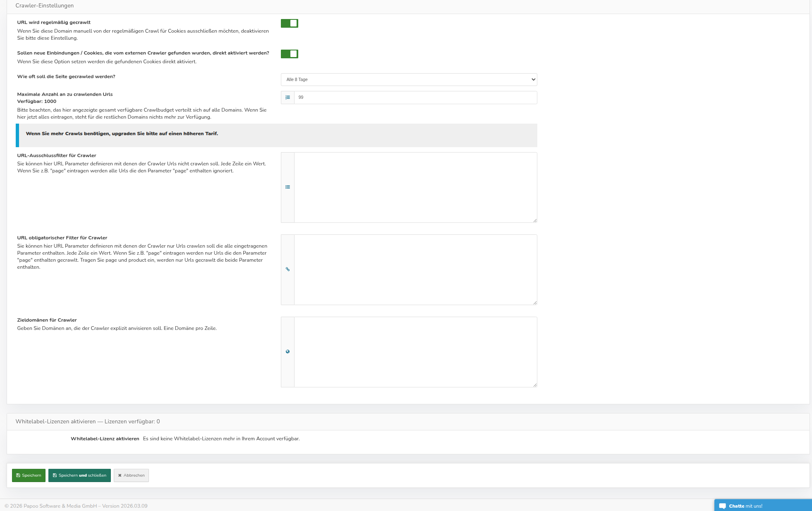Screen dimensions: 812x511
Task: Cancel with the Abbrechen button
Action: click(x=131, y=475)
